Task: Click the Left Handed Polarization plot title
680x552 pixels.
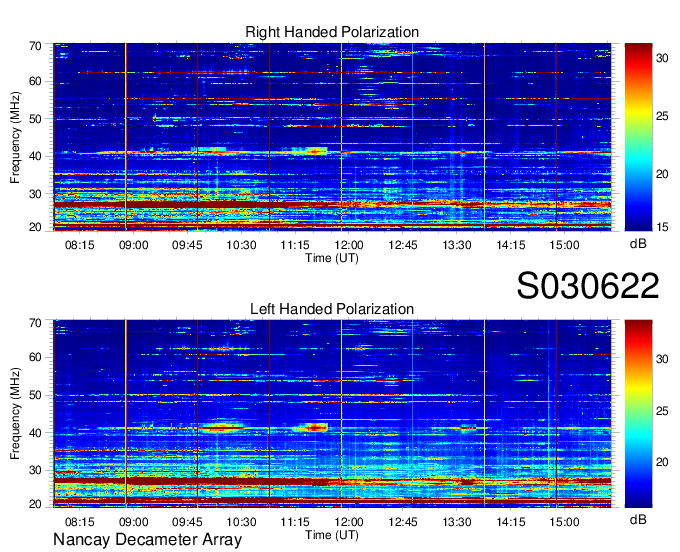Action: pos(332,309)
